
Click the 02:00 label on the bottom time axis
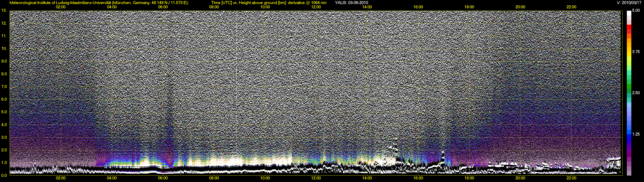pos(61,178)
